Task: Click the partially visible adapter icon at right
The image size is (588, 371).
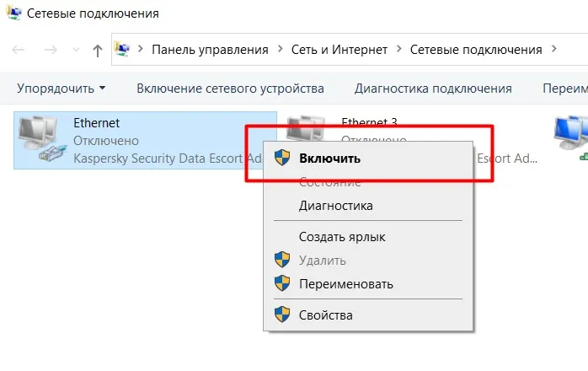Action: (571, 137)
